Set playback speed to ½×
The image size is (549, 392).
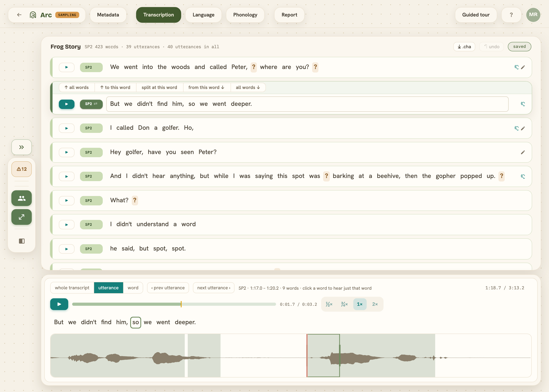(329, 304)
